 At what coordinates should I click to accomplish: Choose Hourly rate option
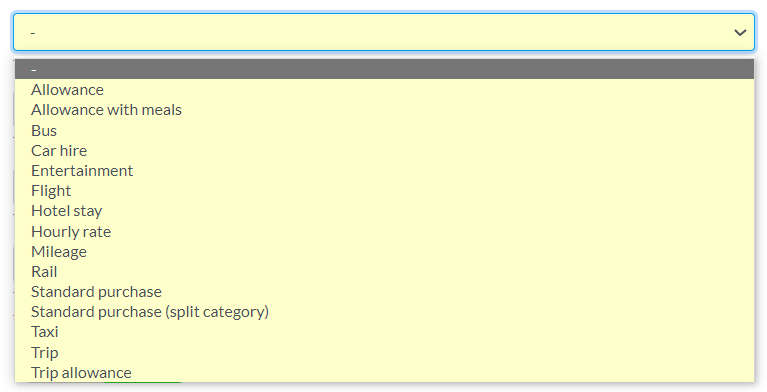[x=384, y=231]
